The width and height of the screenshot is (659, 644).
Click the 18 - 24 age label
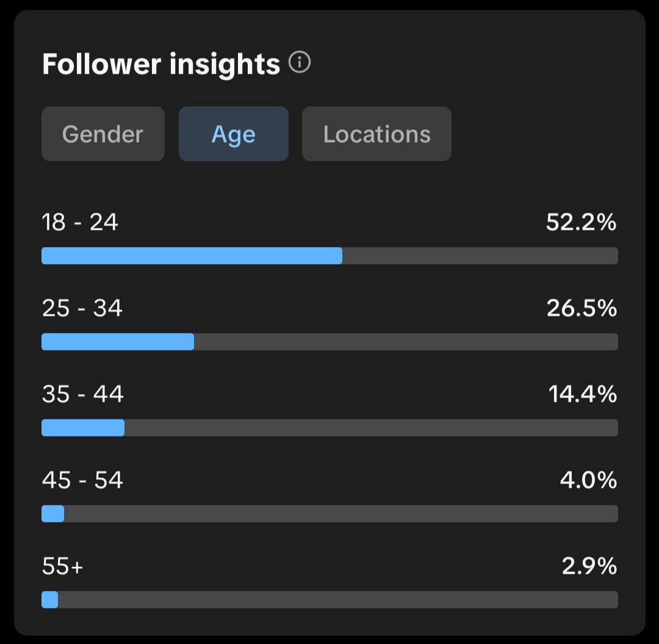(80, 223)
